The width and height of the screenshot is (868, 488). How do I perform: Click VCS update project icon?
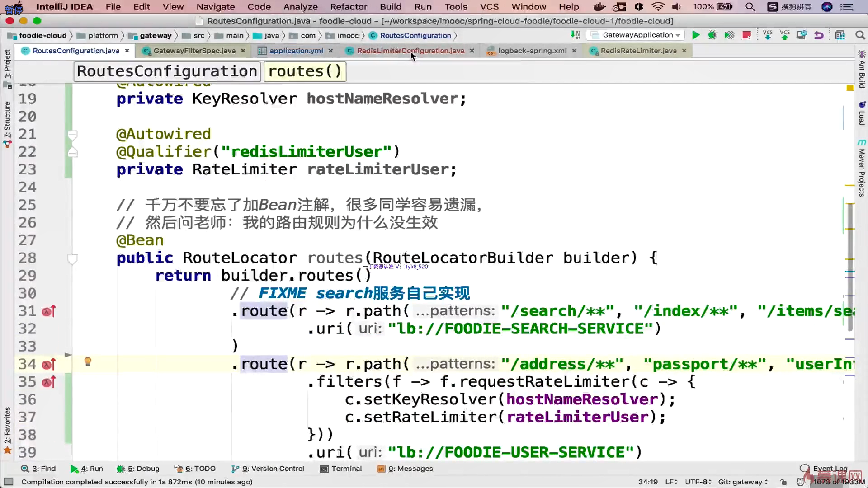(768, 35)
